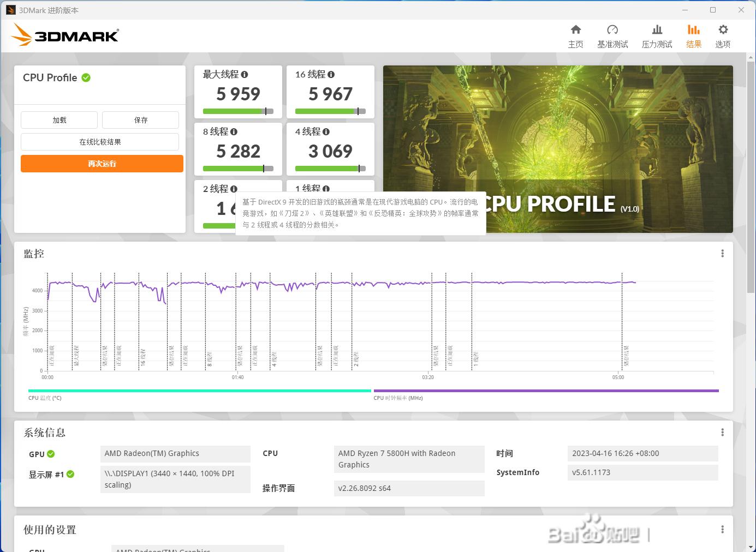Click info icon next to 2 线程
Viewport: 756px width, 552px height.
[x=234, y=189]
